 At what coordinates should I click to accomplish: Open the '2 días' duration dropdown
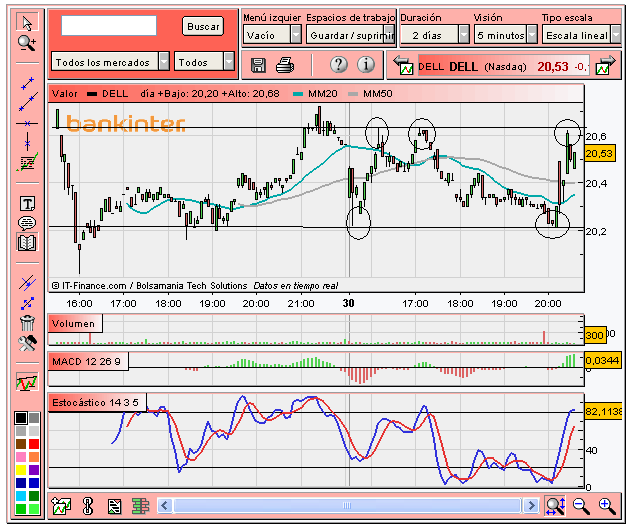[x=435, y=35]
